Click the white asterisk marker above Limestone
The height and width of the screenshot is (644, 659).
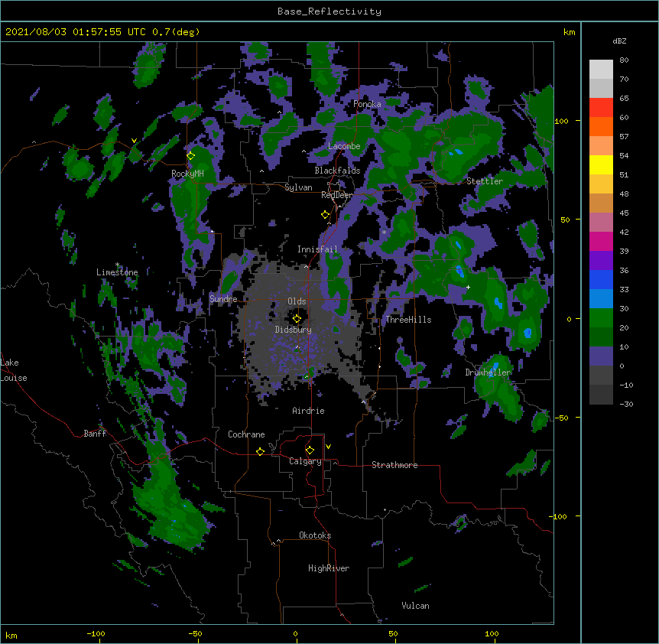click(x=117, y=265)
